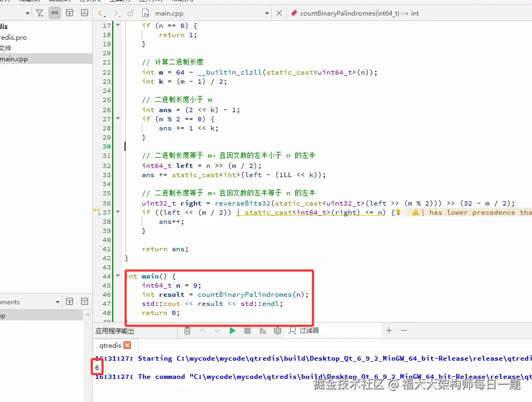This screenshot has height=402, width=532.
Task: Collapse the if block at line 37
Action: [x=118, y=211]
